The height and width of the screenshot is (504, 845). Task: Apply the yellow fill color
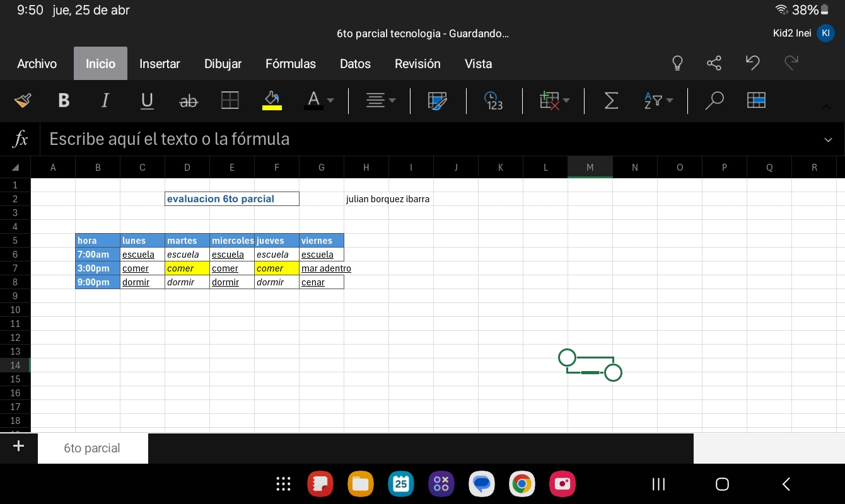click(x=272, y=101)
